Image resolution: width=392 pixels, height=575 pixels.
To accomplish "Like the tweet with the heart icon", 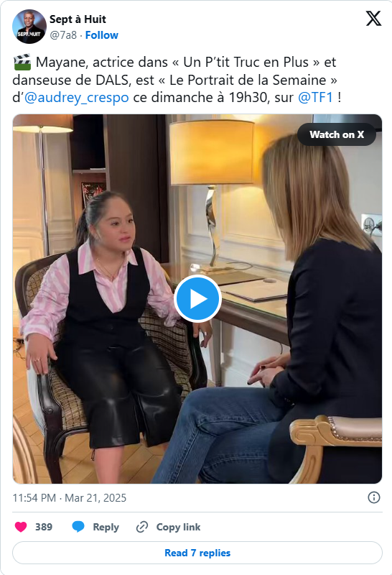I will (x=21, y=527).
